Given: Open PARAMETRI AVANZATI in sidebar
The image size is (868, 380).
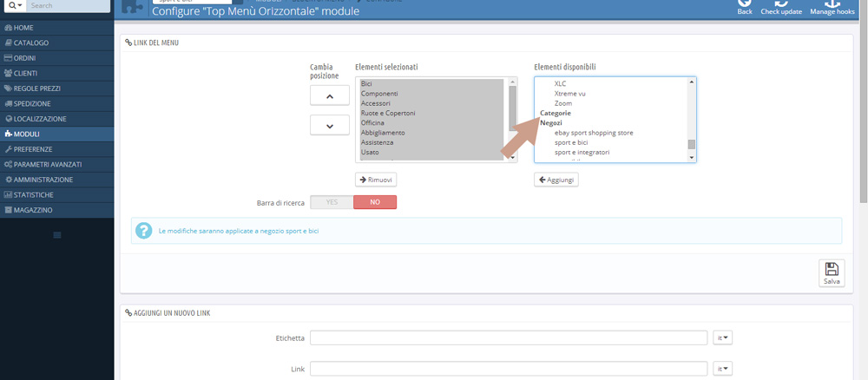Looking at the screenshot, I should [57, 164].
